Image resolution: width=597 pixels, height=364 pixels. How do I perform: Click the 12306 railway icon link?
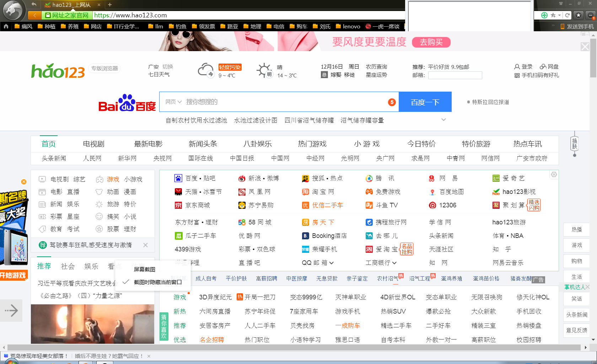[x=432, y=205]
